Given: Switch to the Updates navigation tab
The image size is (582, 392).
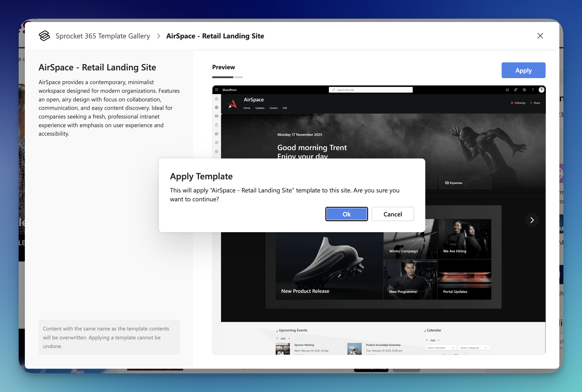Looking at the screenshot, I should [260, 108].
